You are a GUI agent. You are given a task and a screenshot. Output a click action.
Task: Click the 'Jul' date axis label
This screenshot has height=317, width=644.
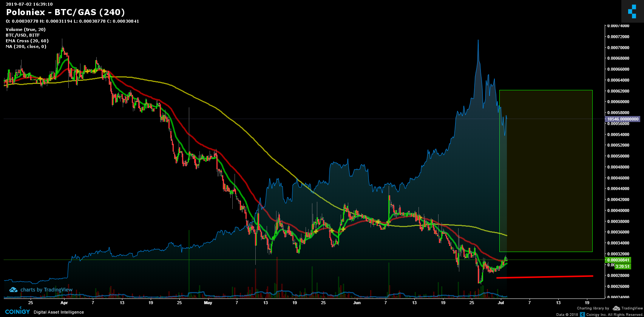[501, 303]
